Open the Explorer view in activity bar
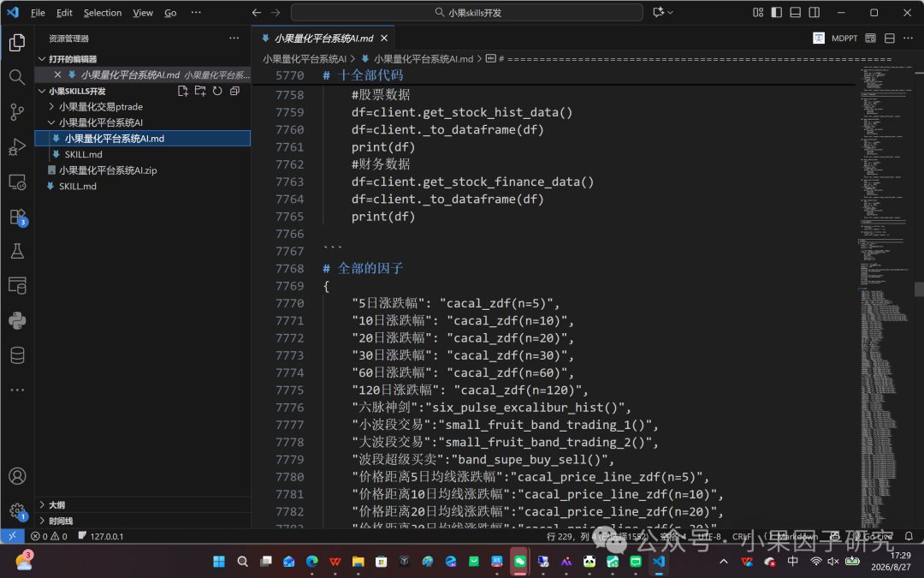Image resolution: width=924 pixels, height=578 pixels. pos(17,43)
